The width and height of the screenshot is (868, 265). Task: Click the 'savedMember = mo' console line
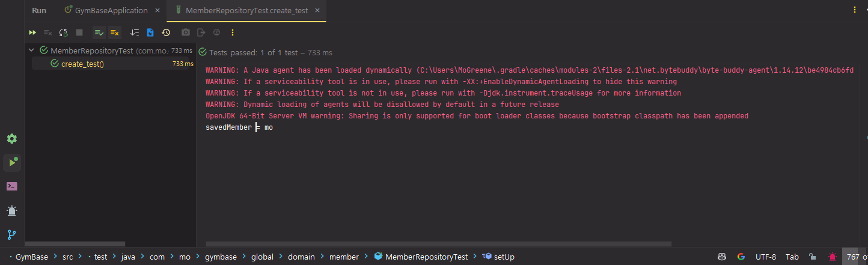point(239,127)
